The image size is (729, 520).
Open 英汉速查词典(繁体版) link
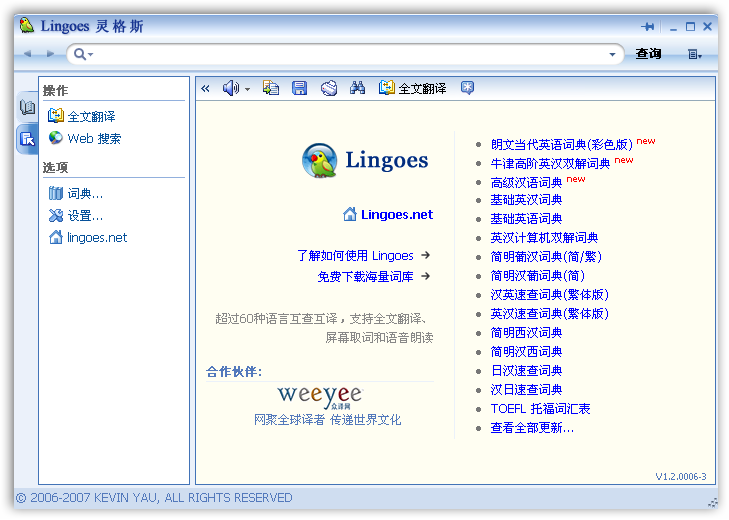click(550, 314)
